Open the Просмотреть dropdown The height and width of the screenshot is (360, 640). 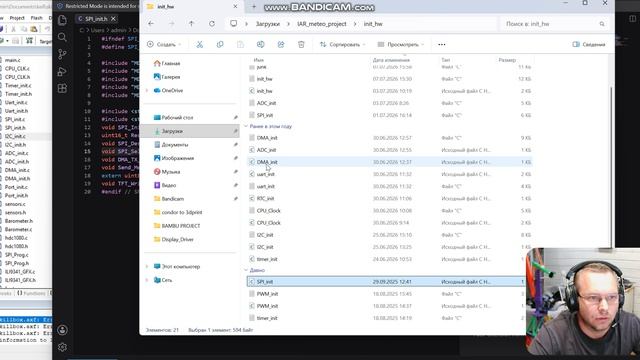pos(401,44)
